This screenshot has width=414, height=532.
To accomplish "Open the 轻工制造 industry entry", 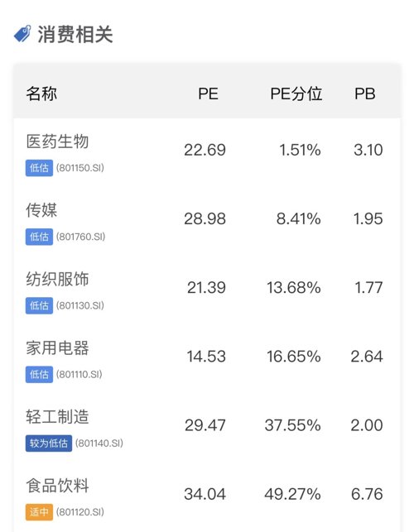I will pyautogui.click(x=57, y=417).
